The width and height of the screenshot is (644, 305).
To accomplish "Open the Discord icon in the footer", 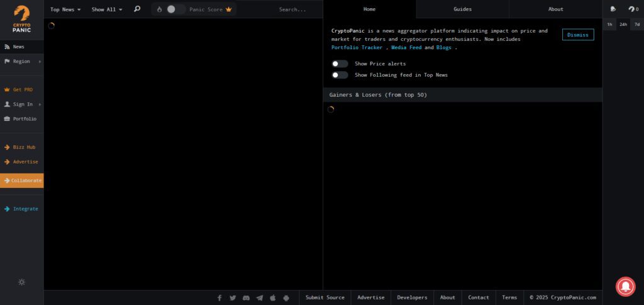I will pos(246,297).
